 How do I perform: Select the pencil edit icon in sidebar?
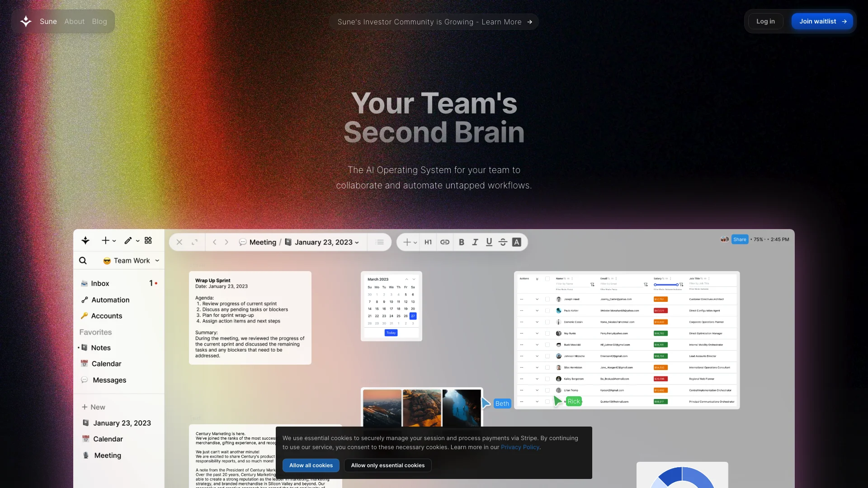tap(128, 240)
